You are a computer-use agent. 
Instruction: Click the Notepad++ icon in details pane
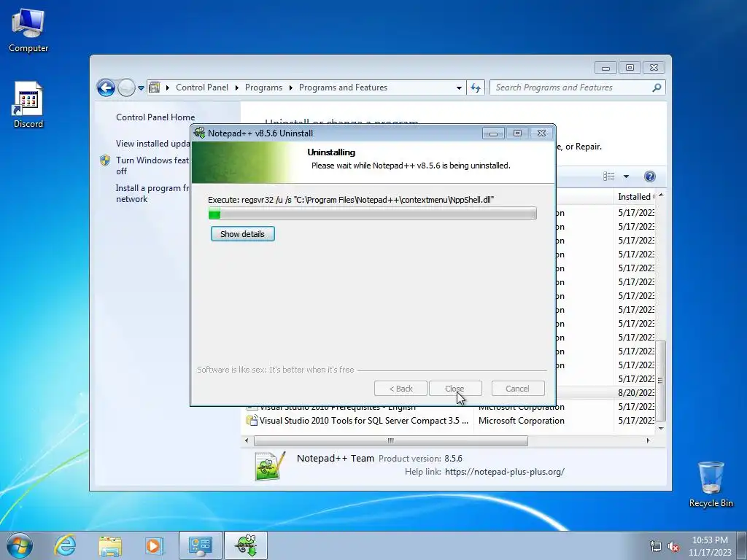[270, 466]
